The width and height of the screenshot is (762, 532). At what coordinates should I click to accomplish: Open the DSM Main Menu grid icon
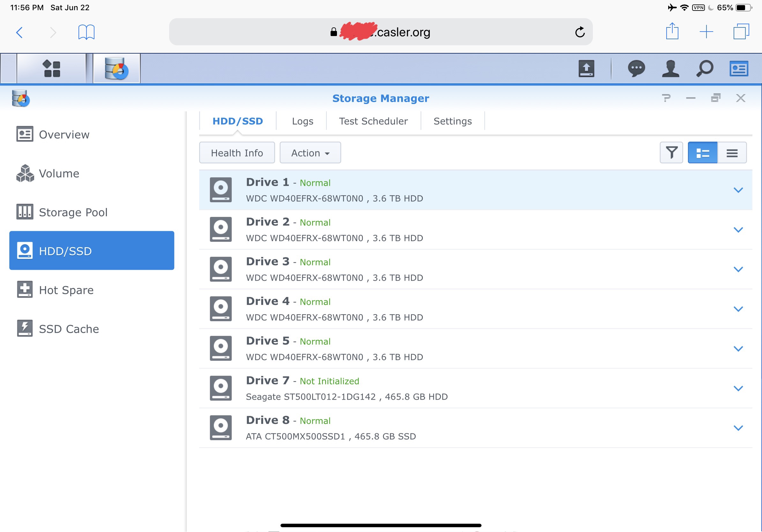pos(51,69)
